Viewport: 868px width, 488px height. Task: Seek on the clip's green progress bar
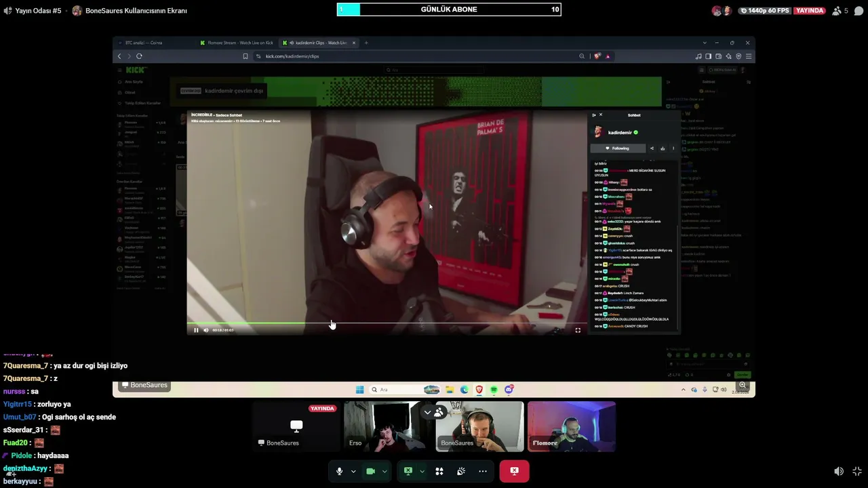(387, 324)
